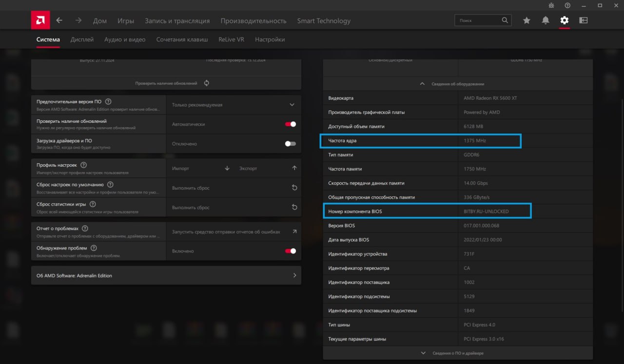Click the AMD logo icon
Screen dimensions: 624x364
point(40,20)
